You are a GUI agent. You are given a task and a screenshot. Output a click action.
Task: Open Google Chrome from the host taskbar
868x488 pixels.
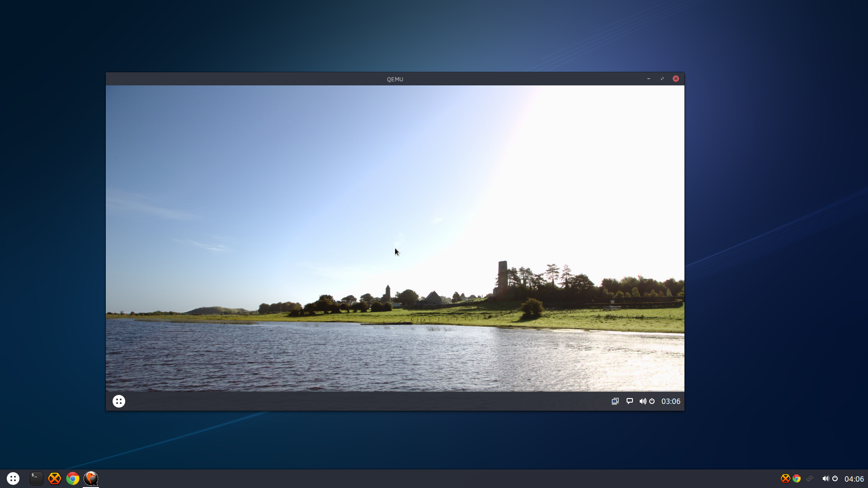tap(72, 479)
